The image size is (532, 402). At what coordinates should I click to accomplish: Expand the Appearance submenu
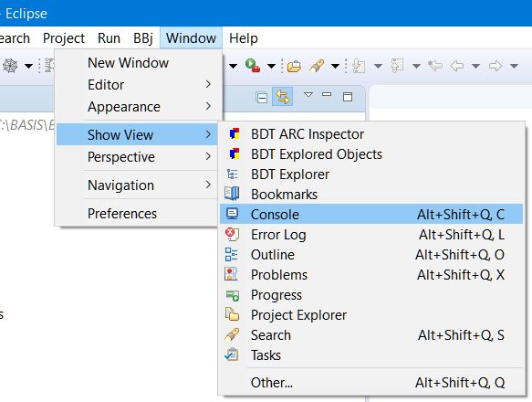[x=139, y=107]
